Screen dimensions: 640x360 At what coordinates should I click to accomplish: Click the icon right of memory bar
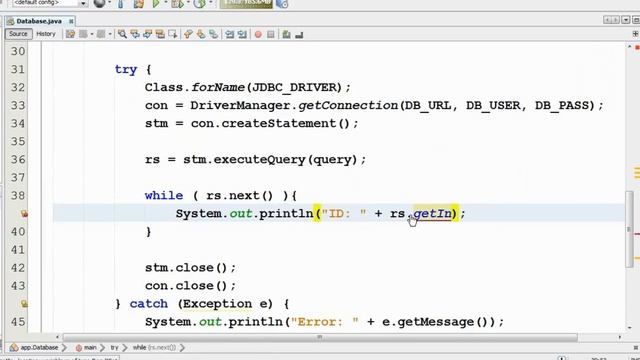pyautogui.click(x=282, y=4)
